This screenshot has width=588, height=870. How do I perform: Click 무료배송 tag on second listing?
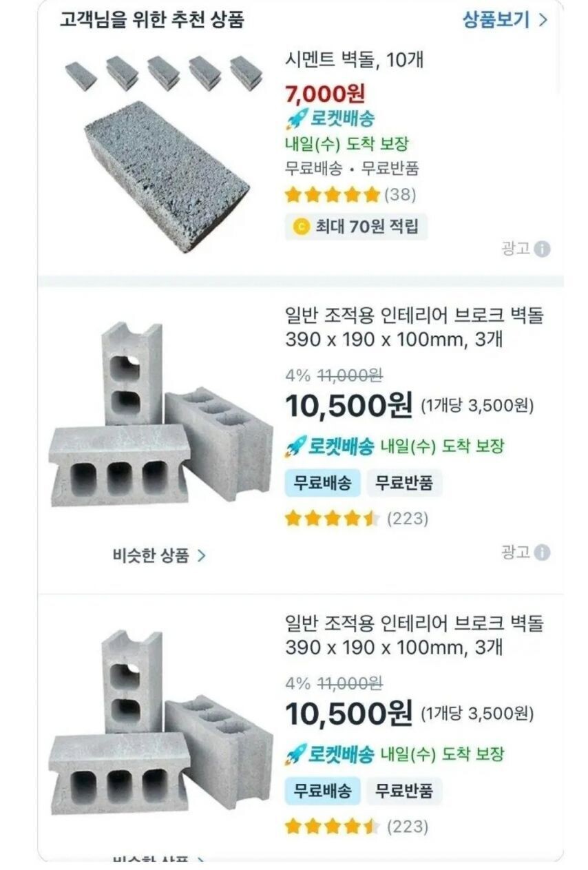pyautogui.click(x=322, y=483)
